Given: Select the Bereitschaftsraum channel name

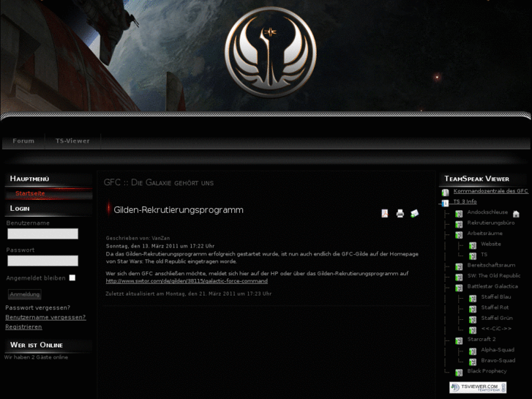Looking at the screenshot, I should pos(491,265).
